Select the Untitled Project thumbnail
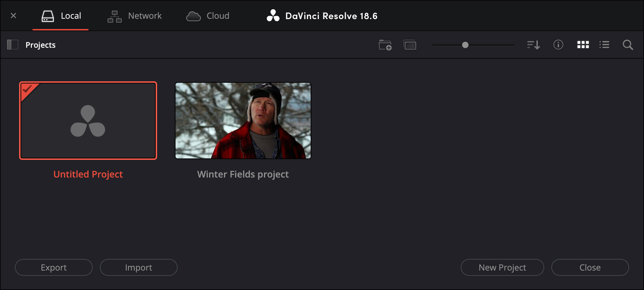The image size is (644, 290). (x=88, y=121)
